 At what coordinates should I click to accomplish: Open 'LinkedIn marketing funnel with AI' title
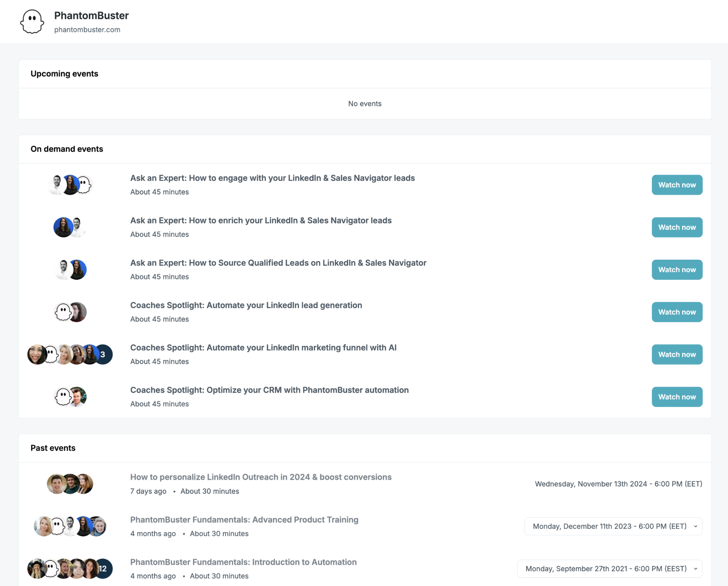pos(263,348)
